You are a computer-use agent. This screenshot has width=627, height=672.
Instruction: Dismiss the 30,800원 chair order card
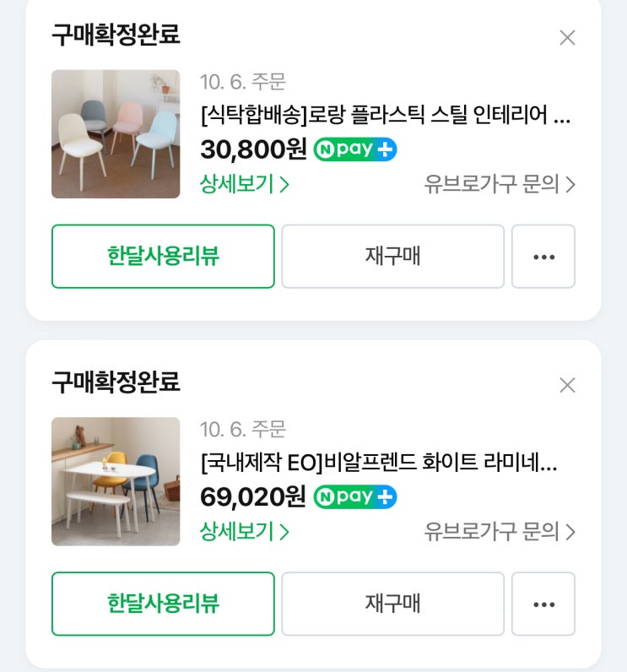(x=567, y=38)
